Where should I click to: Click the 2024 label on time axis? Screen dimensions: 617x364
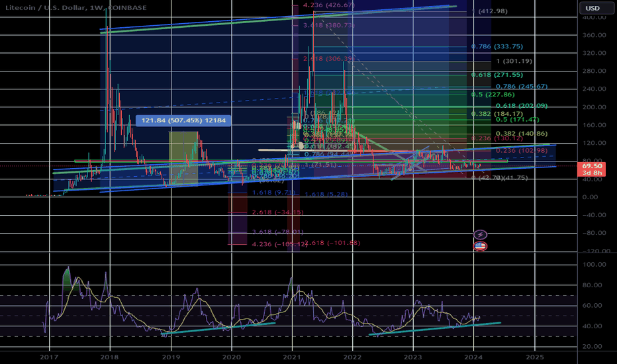(473, 357)
